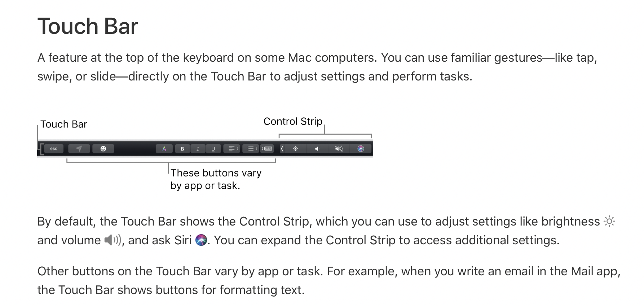Open the text color picker button
The height and width of the screenshot is (306, 644).
tap(164, 149)
